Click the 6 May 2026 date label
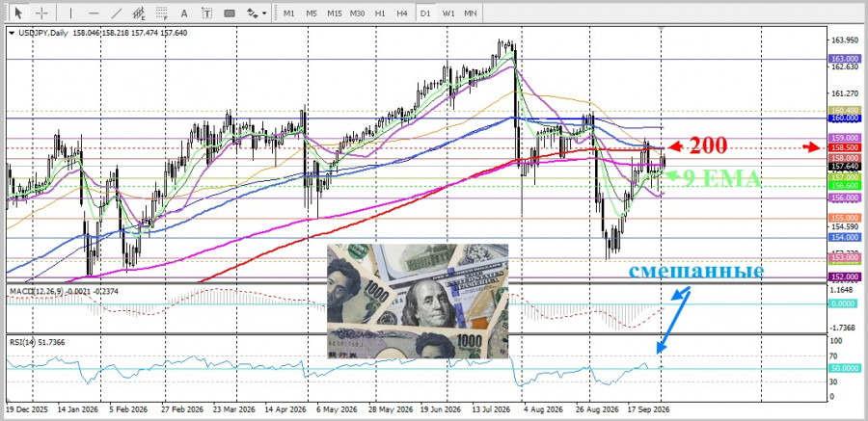This screenshot has height=421, width=868. pyautogui.click(x=339, y=410)
